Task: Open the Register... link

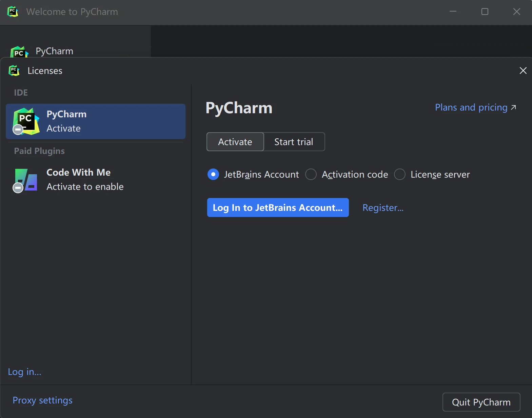Action: pyautogui.click(x=383, y=207)
